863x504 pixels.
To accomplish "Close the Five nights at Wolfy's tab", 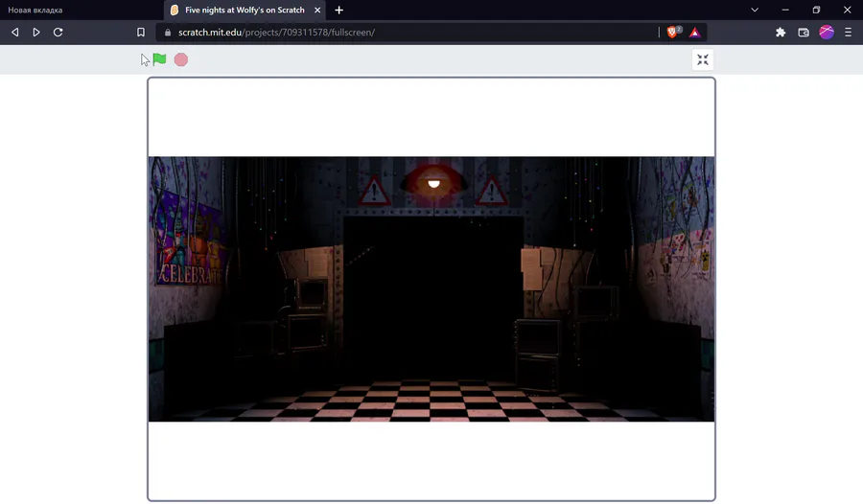I will [317, 10].
